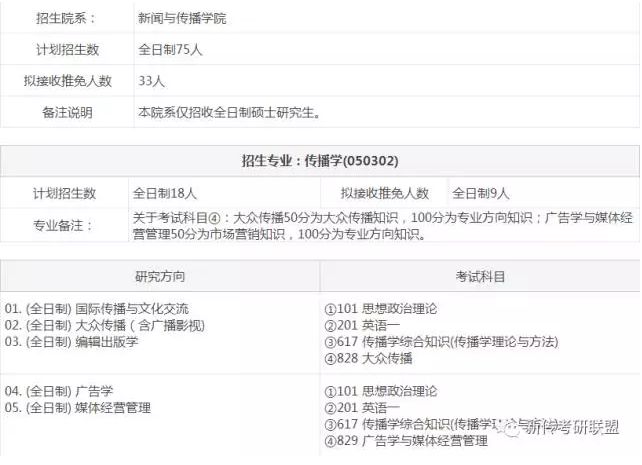Click the 全日制18人 planned enrollment cell
The image size is (642, 465).
tap(165, 192)
